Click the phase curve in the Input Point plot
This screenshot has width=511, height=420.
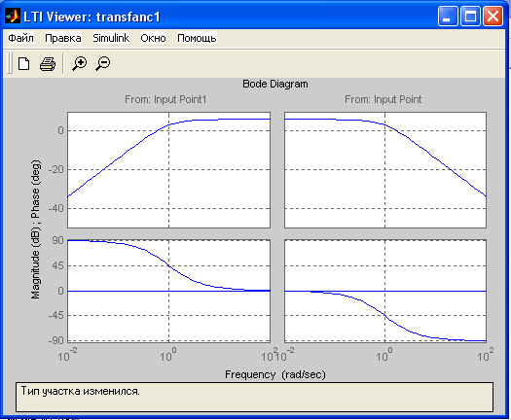(x=384, y=315)
